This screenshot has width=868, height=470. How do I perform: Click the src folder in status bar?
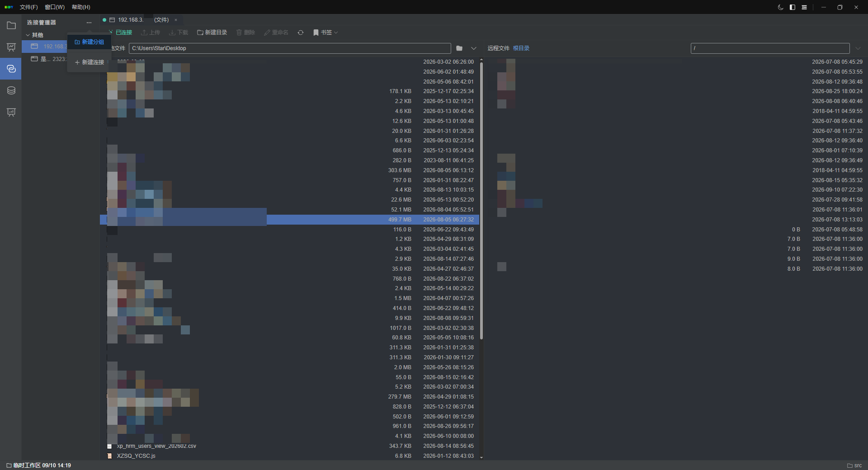(854, 465)
